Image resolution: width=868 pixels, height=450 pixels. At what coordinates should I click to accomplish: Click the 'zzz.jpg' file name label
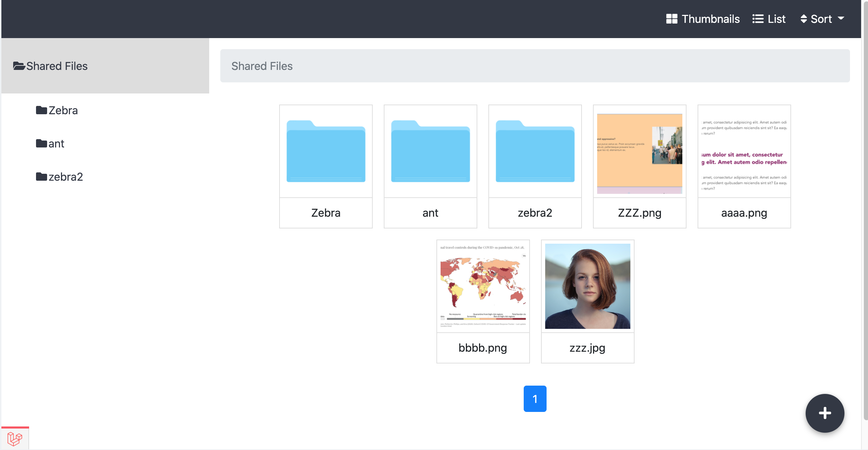pos(588,348)
